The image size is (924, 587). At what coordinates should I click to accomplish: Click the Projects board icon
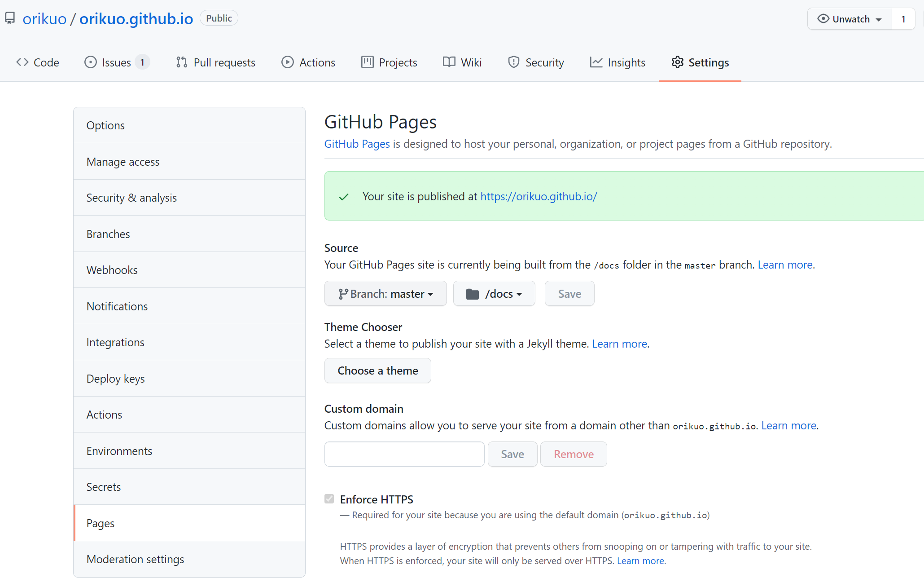tap(367, 62)
